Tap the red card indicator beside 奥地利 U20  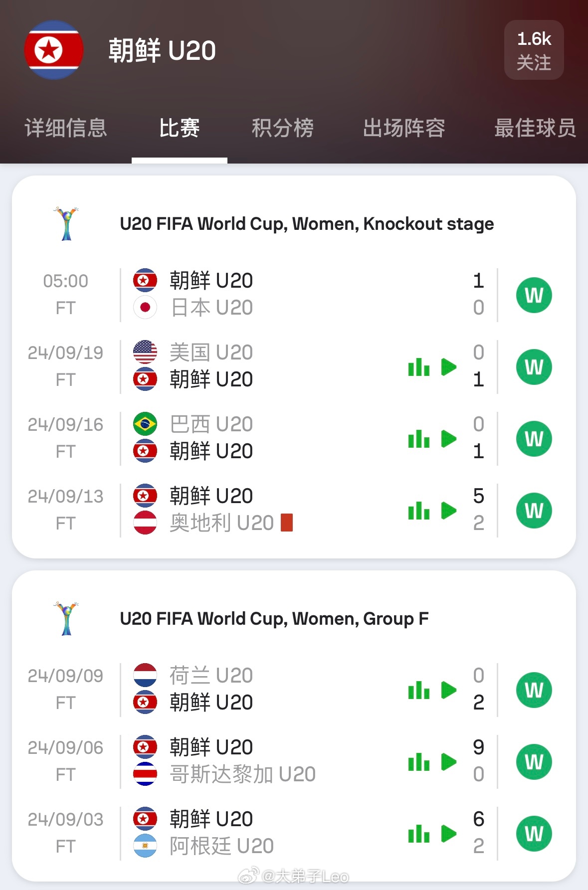[x=287, y=523]
